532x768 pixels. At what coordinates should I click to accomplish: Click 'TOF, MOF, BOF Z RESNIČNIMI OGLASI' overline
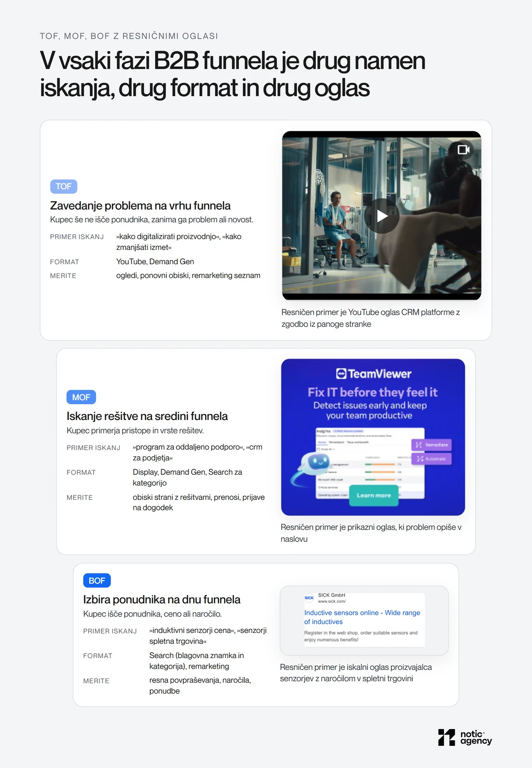(129, 36)
